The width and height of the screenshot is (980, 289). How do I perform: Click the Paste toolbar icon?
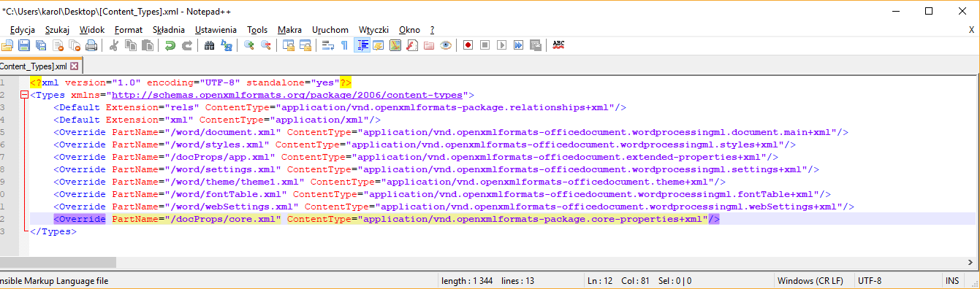[148, 45]
